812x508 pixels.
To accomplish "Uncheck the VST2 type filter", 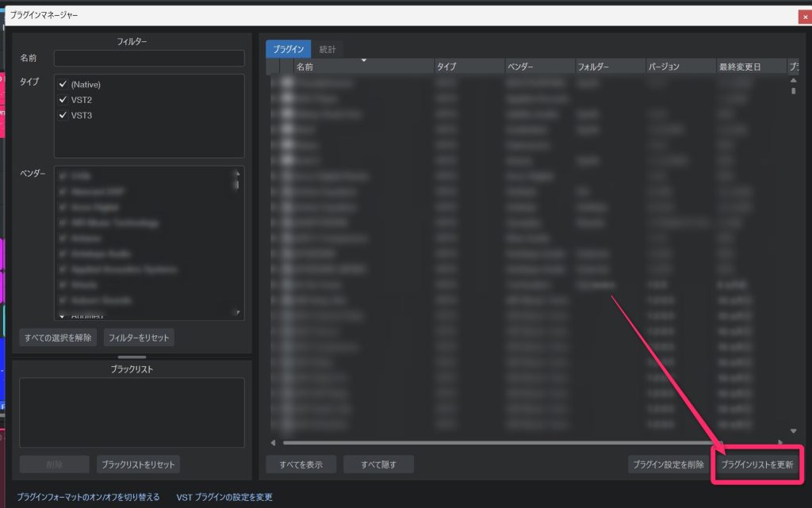I will pos(63,100).
